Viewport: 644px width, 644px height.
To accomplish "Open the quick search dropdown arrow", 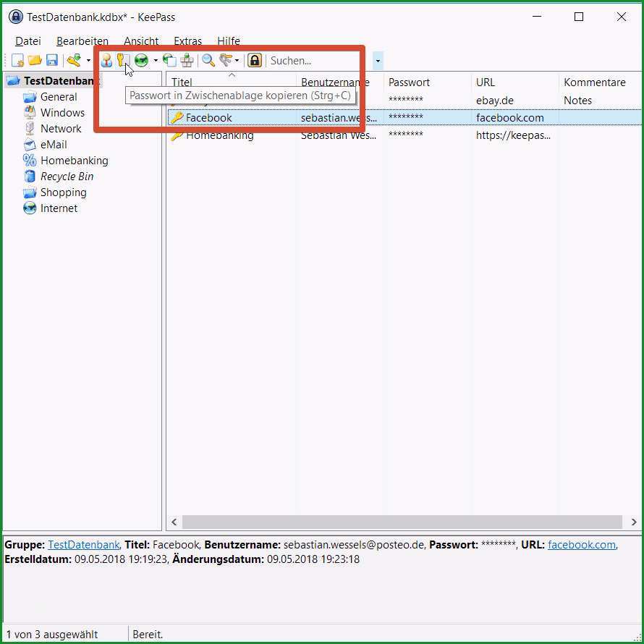I will tap(378, 61).
